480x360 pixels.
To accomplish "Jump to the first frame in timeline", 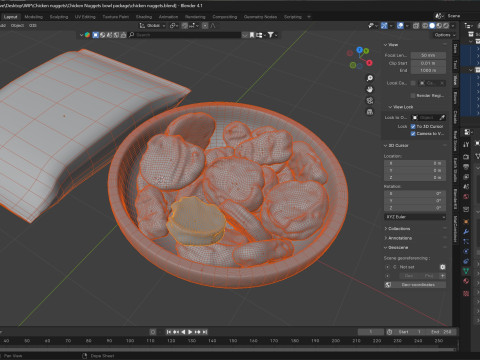I will coord(169,332).
